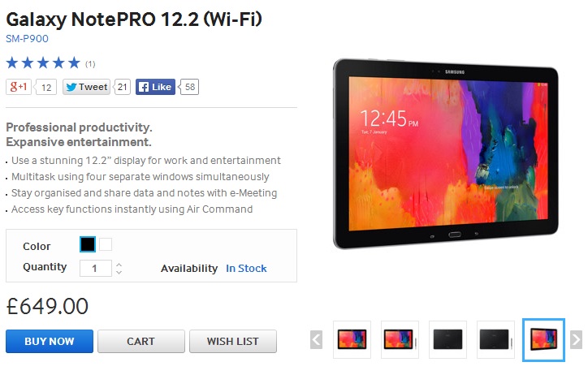588x375 pixels.
Task: Click the five-star rating
Action: 43,63
